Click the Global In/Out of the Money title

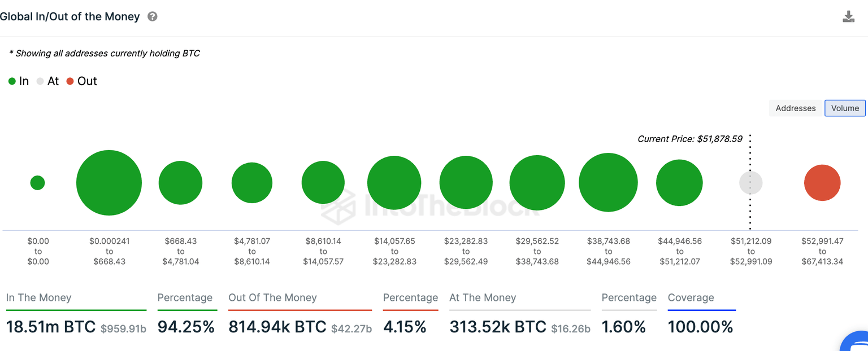point(70,16)
